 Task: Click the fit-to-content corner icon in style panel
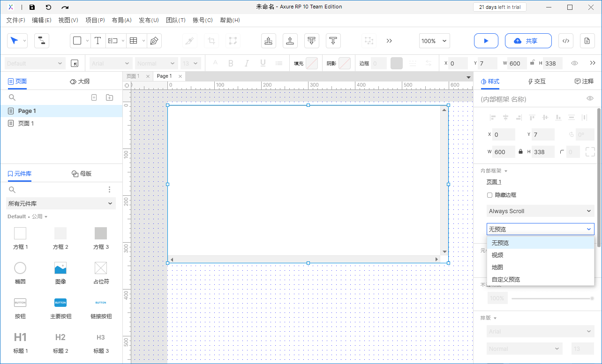[x=590, y=152]
